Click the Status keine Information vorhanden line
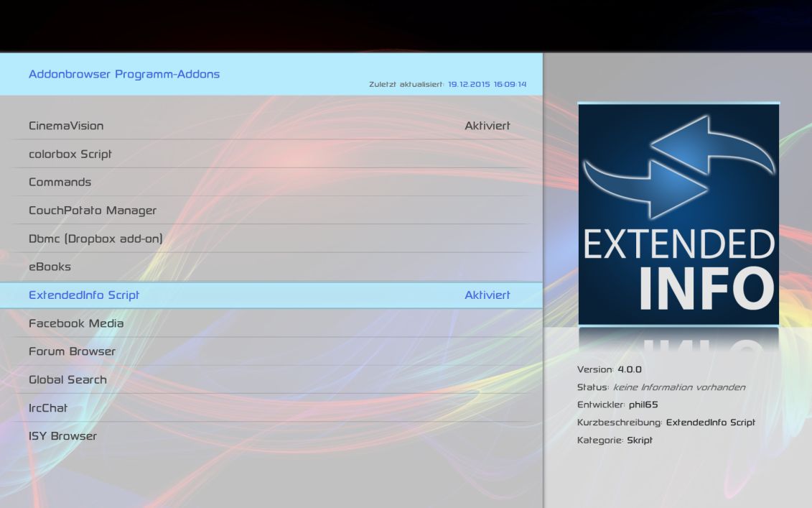The image size is (812, 508). (661, 387)
